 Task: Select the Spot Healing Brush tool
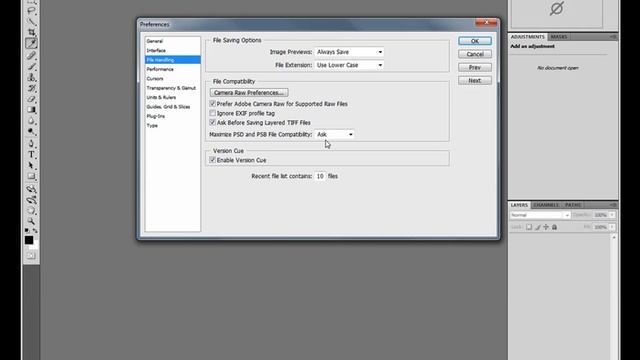pos(31,55)
